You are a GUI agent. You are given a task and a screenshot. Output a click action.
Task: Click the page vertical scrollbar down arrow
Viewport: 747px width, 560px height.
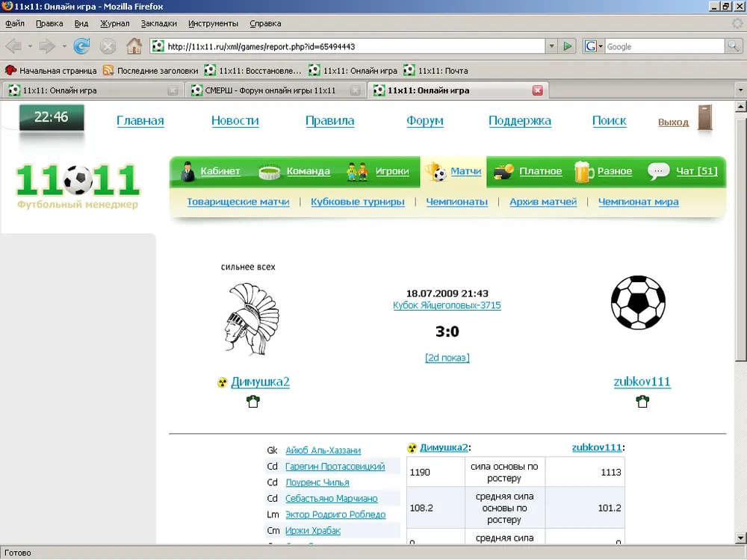[740, 538]
